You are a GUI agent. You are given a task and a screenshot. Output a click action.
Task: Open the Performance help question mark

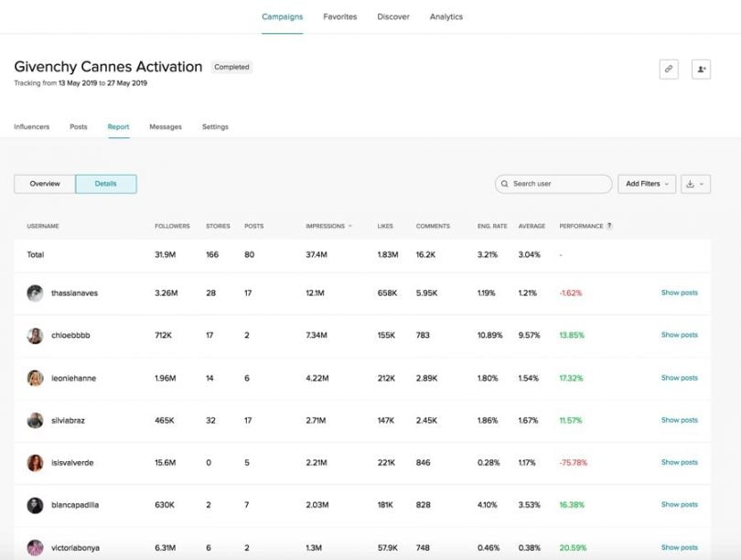(x=609, y=226)
